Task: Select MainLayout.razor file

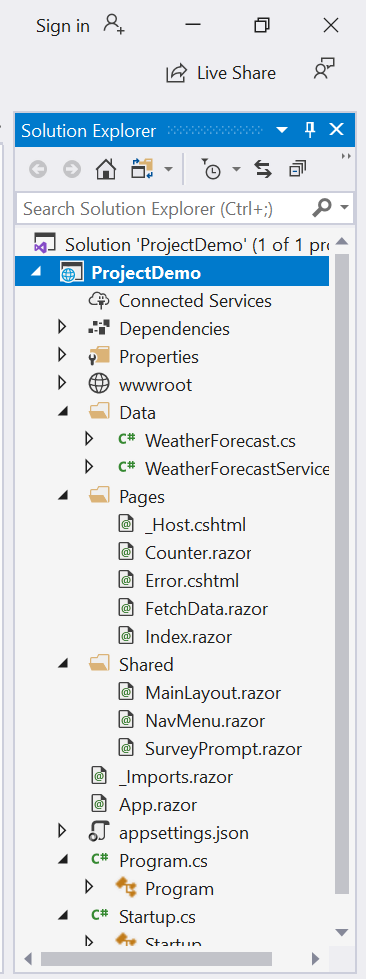Action: (212, 693)
